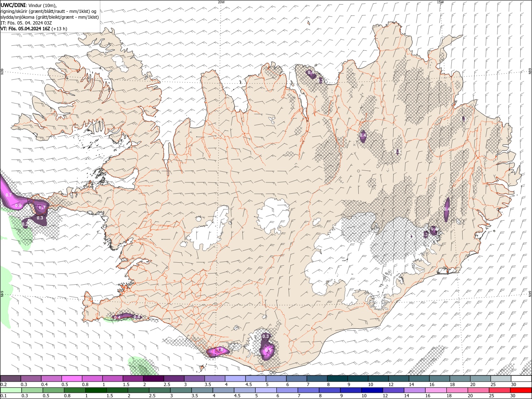Click palest green 0.1 swatch, lower legend row
532x399 pixels.
pos(11,390)
